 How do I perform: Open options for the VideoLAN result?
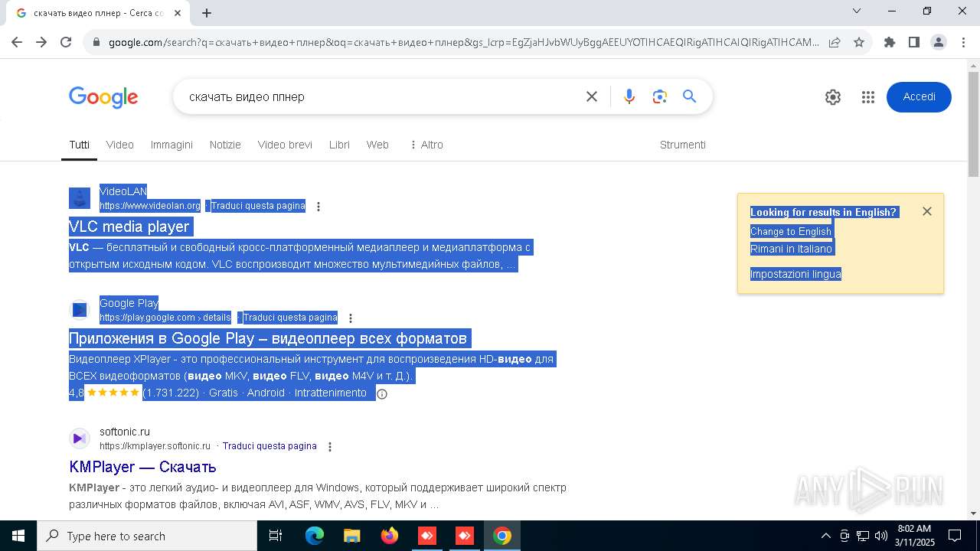coord(318,207)
